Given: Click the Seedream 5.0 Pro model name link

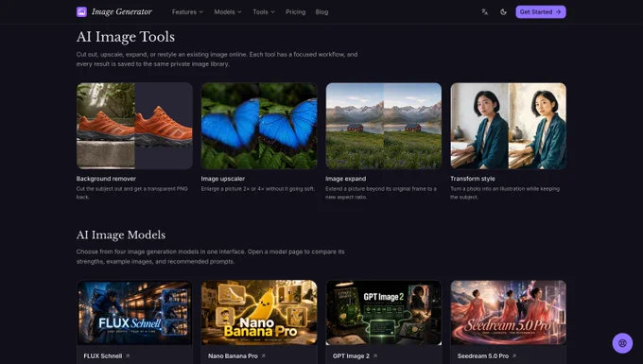Looking at the screenshot, I should point(482,355).
